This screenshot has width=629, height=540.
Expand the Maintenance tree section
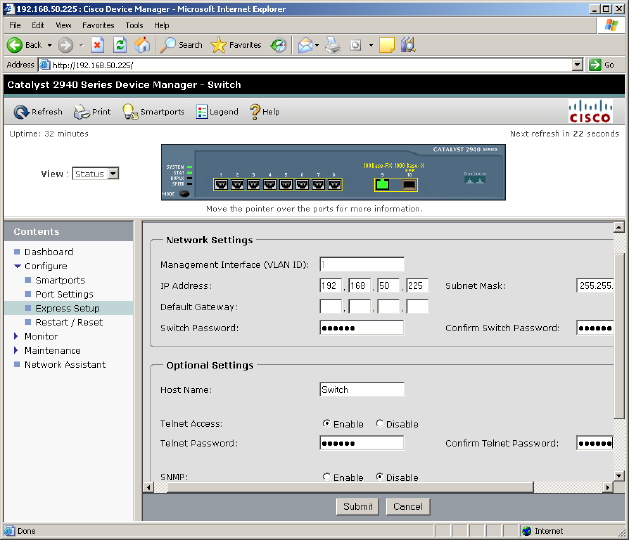pyautogui.click(x=16, y=350)
